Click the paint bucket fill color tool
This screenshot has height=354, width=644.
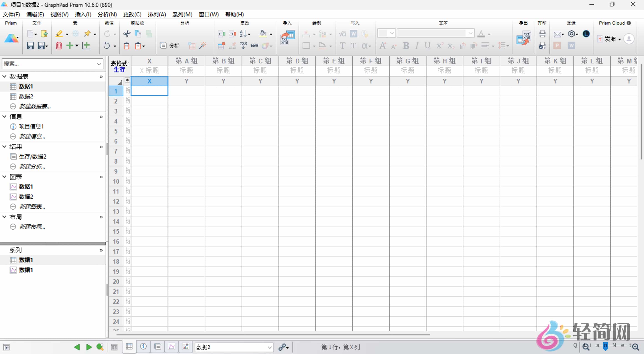click(x=263, y=33)
